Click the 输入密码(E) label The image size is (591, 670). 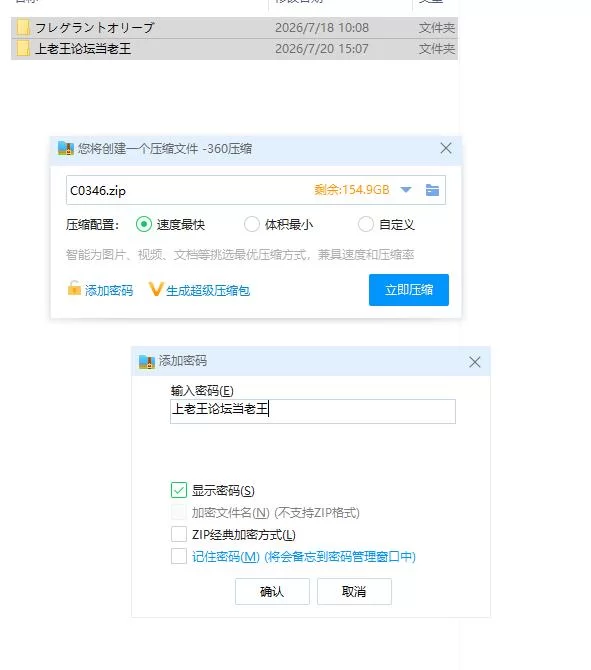click(x=202, y=391)
